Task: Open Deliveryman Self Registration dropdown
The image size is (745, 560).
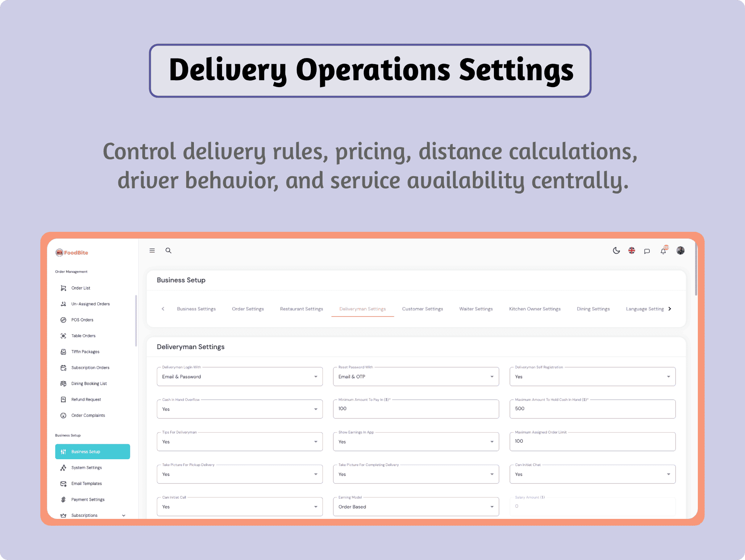Action: (593, 377)
